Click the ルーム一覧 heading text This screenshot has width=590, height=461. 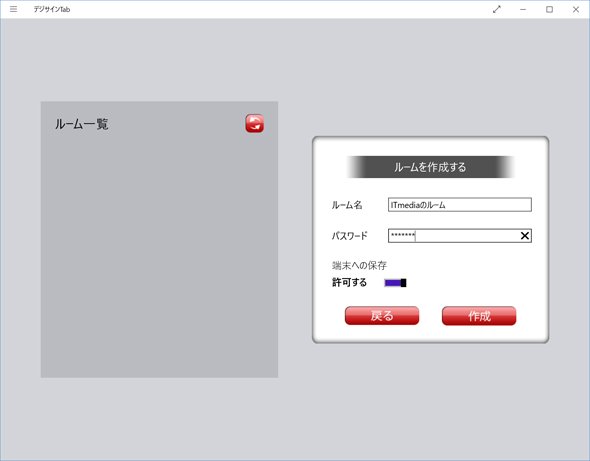[82, 124]
